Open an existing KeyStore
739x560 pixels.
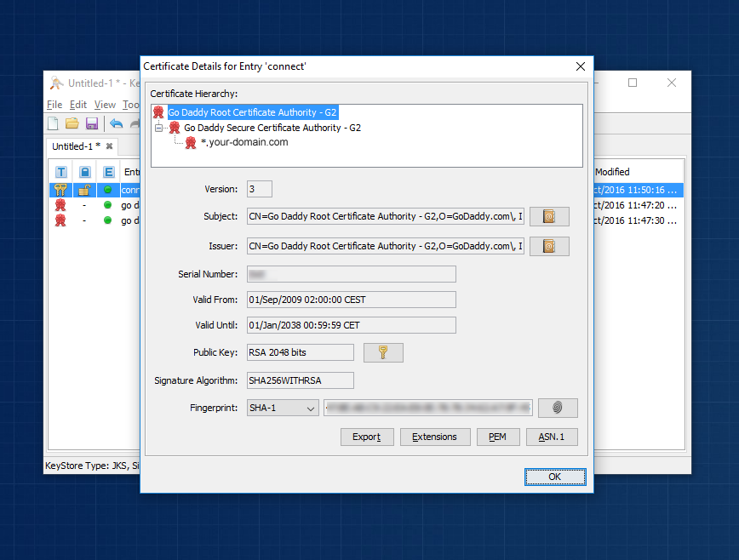(x=72, y=123)
